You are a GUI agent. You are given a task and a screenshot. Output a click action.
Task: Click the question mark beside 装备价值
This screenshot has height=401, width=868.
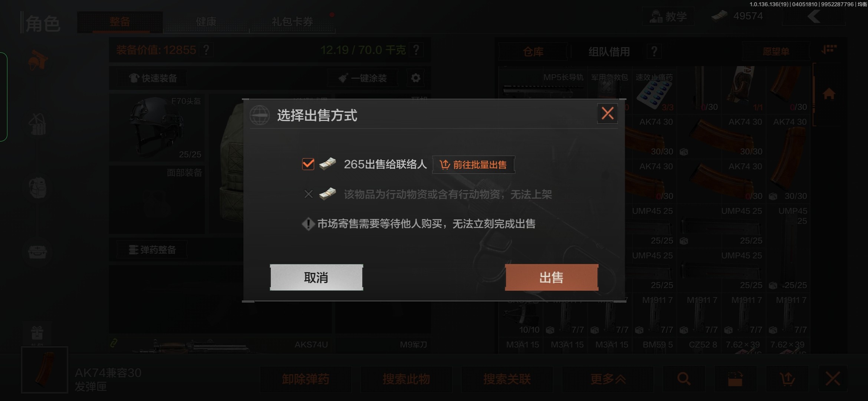click(x=206, y=50)
